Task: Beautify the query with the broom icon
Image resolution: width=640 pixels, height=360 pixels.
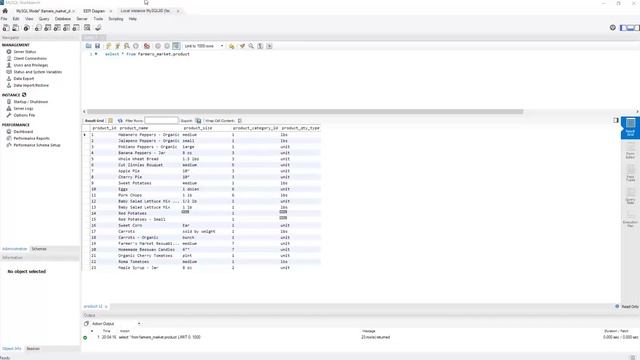Action: (242, 46)
